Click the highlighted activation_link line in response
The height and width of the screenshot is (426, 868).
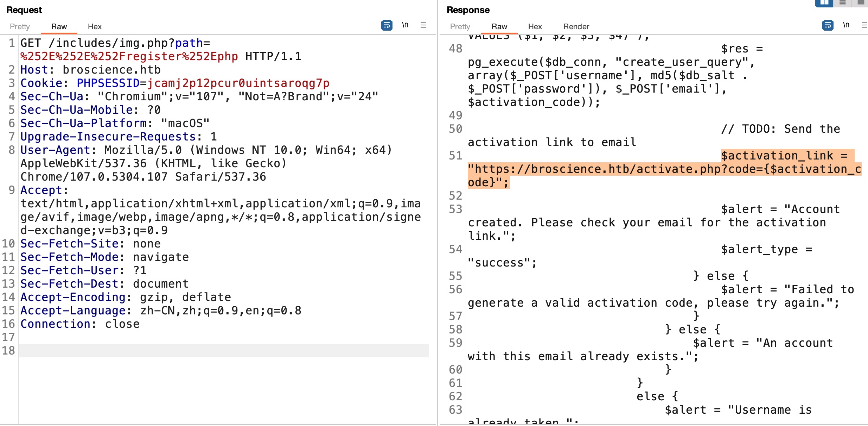pos(664,169)
